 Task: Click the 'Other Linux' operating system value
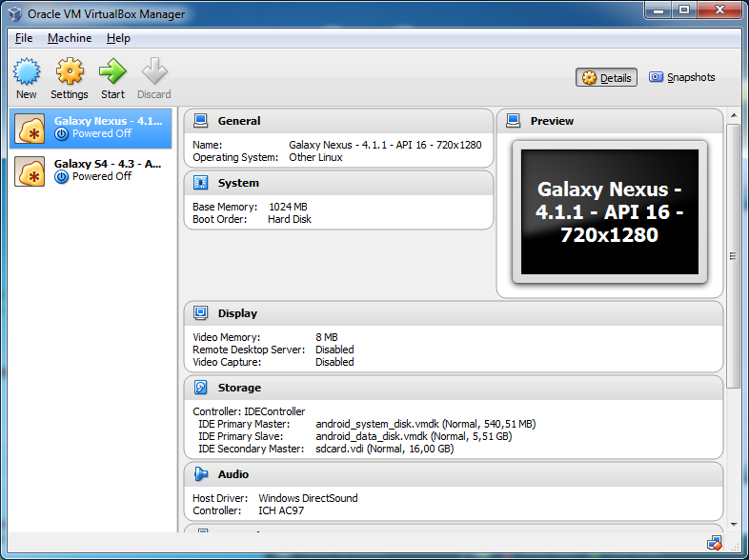tap(315, 157)
